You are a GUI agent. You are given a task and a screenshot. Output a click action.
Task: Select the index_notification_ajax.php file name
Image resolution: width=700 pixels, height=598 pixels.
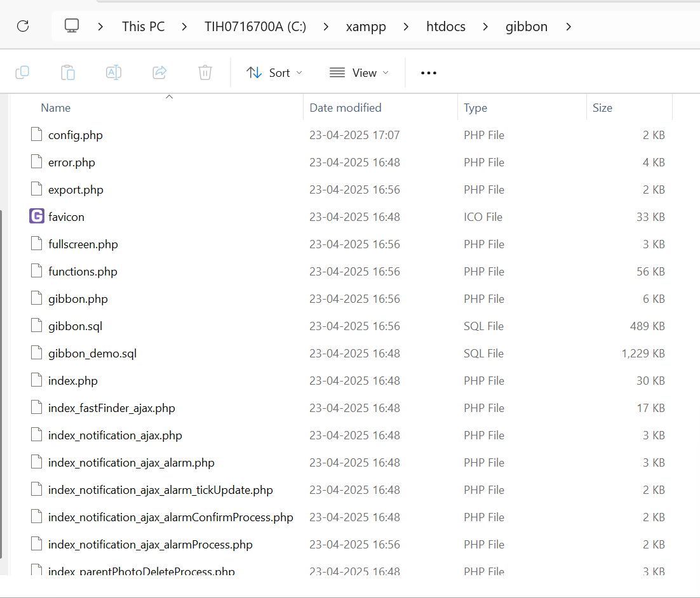coord(115,435)
